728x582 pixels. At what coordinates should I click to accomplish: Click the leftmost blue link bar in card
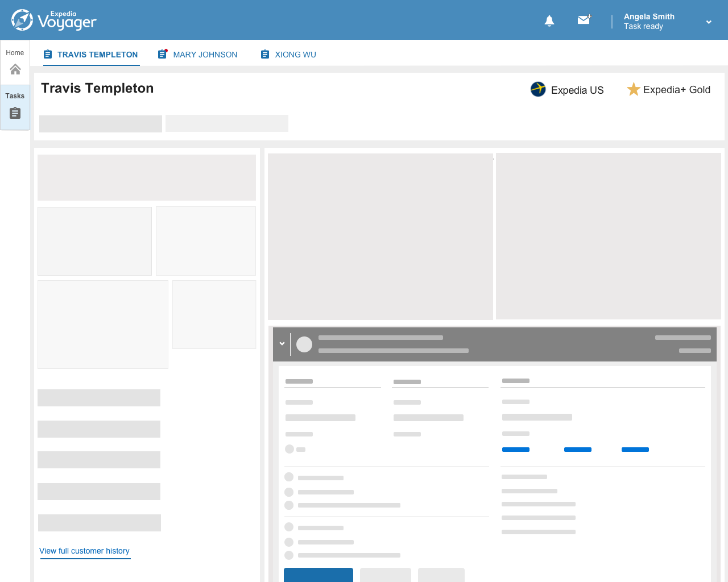[516, 450]
